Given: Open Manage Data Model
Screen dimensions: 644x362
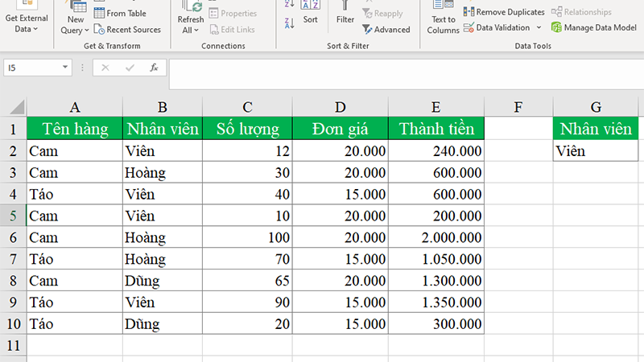Looking at the screenshot, I should 594,27.
